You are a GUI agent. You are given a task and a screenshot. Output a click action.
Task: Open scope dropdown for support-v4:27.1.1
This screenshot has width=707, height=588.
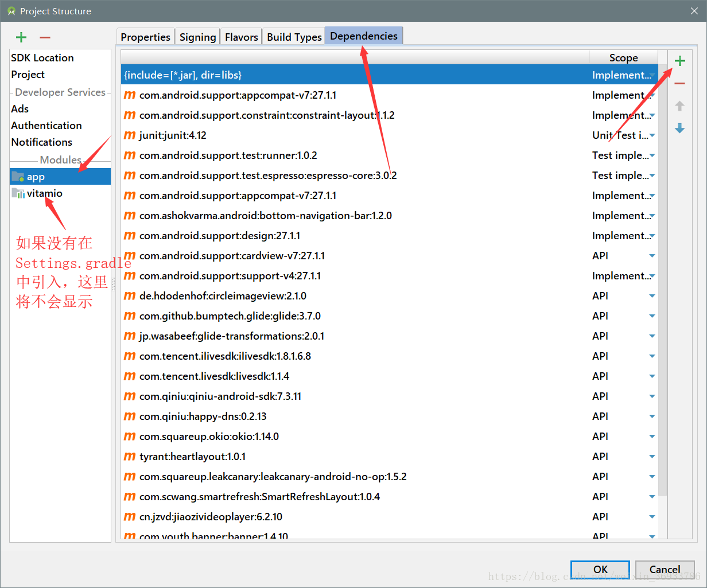pos(652,276)
